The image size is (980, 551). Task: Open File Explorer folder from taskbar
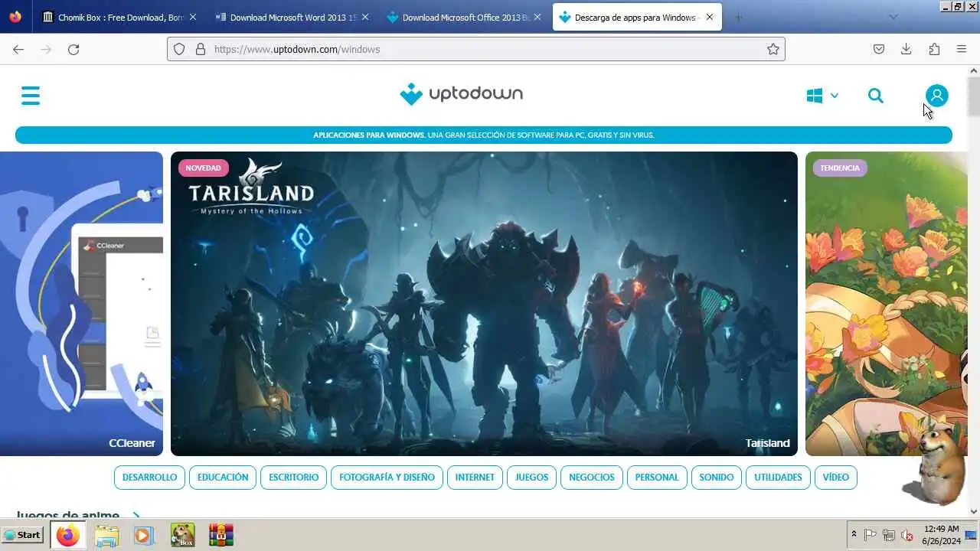106,535
